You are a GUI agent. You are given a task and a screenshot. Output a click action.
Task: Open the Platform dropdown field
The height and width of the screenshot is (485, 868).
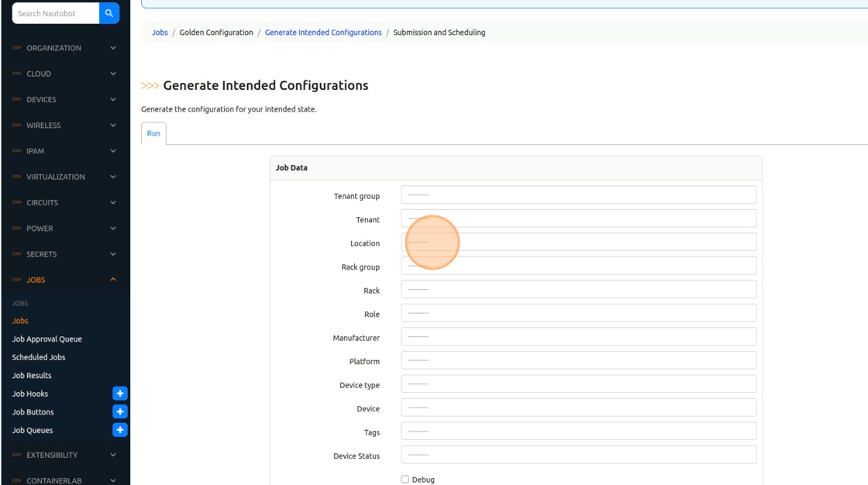click(x=578, y=360)
